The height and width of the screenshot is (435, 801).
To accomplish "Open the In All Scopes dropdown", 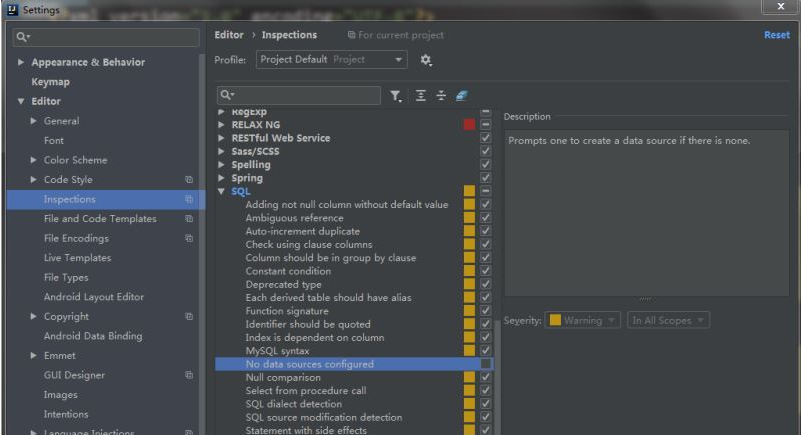I will pos(668,321).
